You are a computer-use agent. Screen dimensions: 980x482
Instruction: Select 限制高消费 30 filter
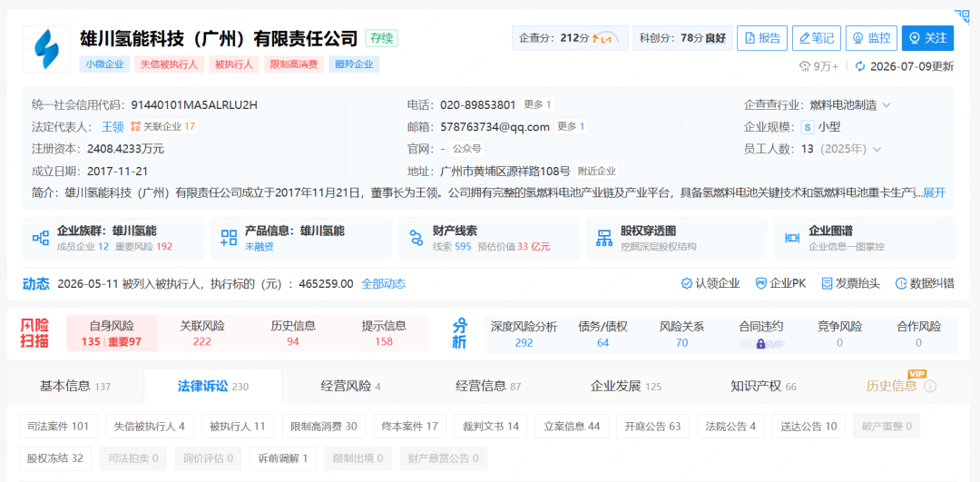click(324, 427)
